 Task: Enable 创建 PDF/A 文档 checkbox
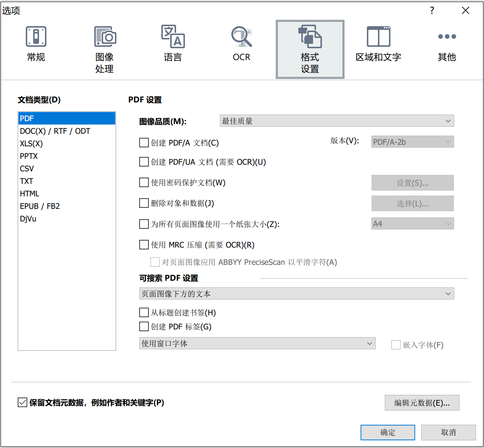coord(144,143)
